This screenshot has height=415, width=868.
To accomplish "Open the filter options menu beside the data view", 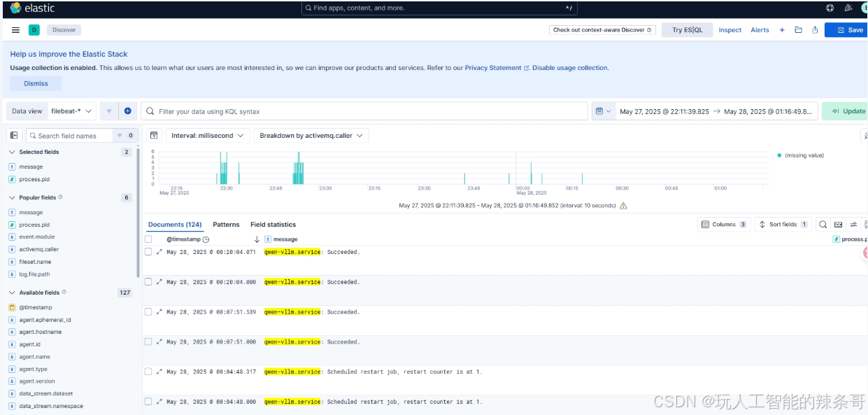I will (109, 111).
